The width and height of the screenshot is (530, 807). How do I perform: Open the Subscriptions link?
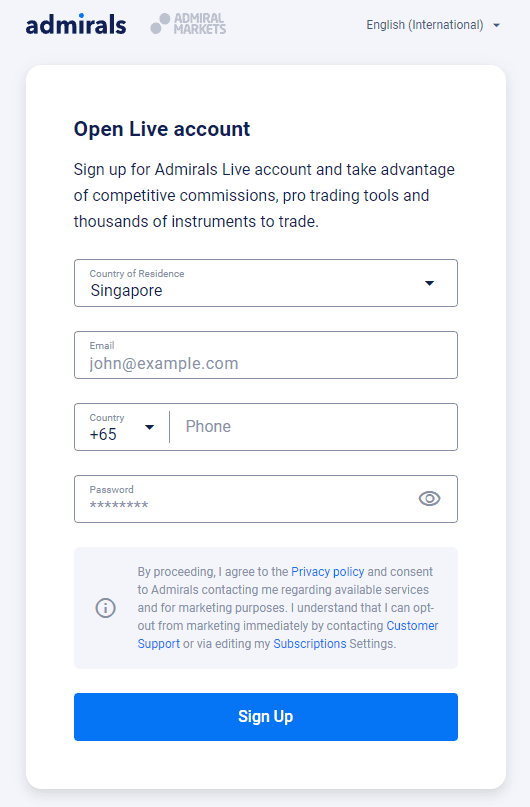pyautogui.click(x=310, y=644)
